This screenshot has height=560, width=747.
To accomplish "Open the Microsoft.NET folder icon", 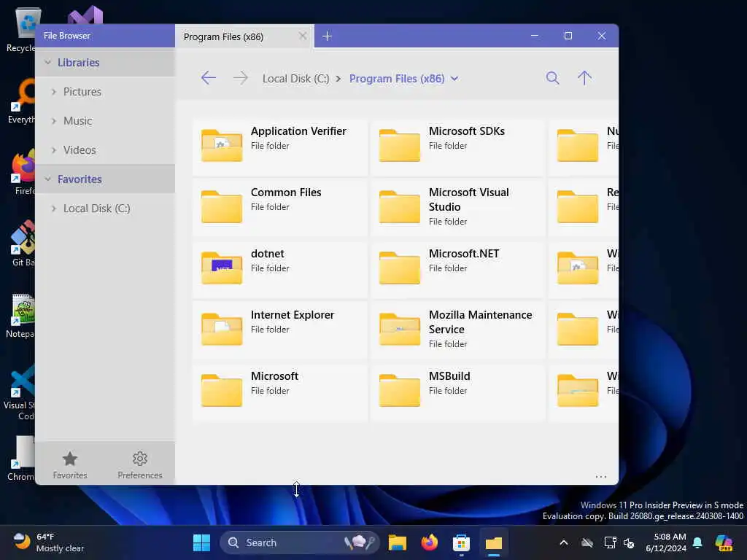I will [x=399, y=268].
